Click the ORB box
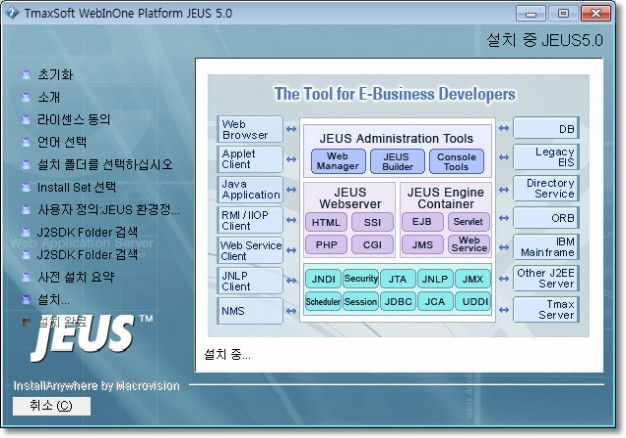Screen dimensions: 626x438 546,218
